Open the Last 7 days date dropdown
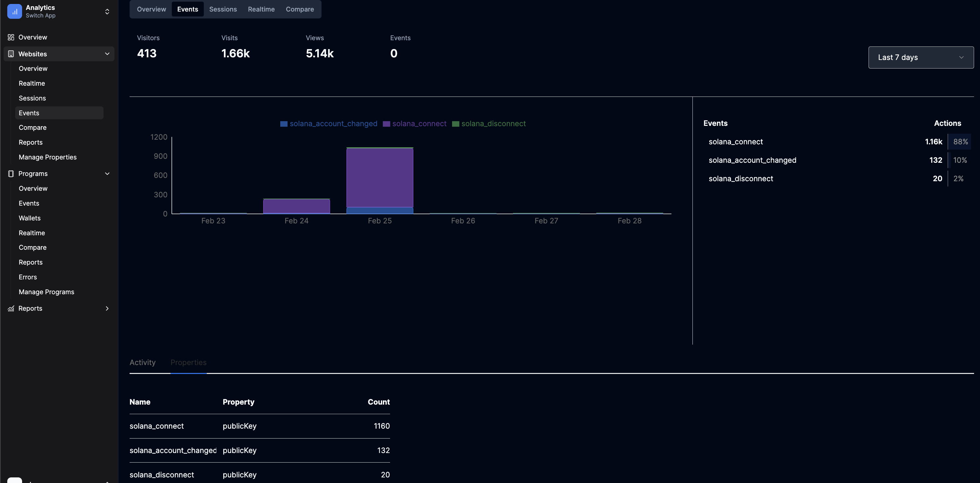 coord(921,57)
